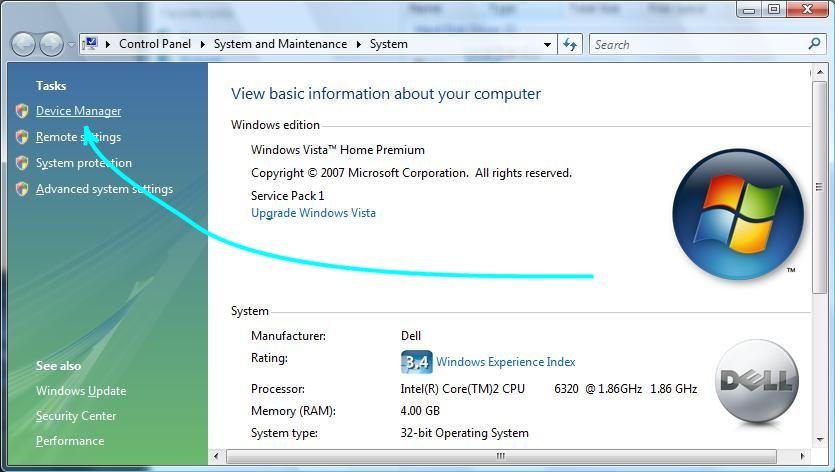Open Windows Update under See also

[81, 390]
